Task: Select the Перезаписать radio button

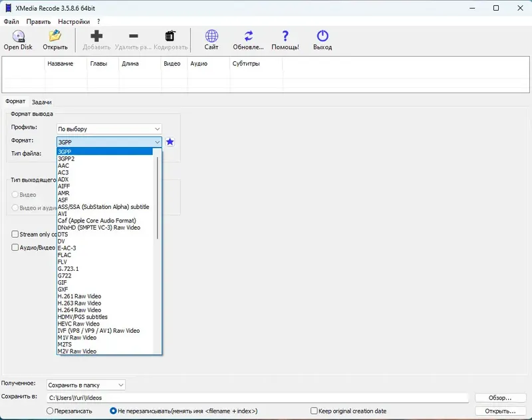Action: click(x=49, y=411)
